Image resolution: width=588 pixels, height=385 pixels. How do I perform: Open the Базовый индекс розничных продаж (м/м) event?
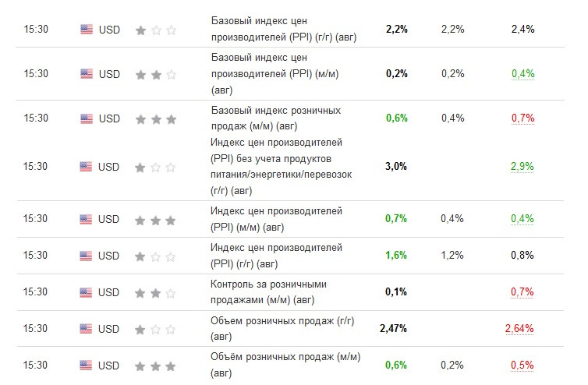point(275,118)
